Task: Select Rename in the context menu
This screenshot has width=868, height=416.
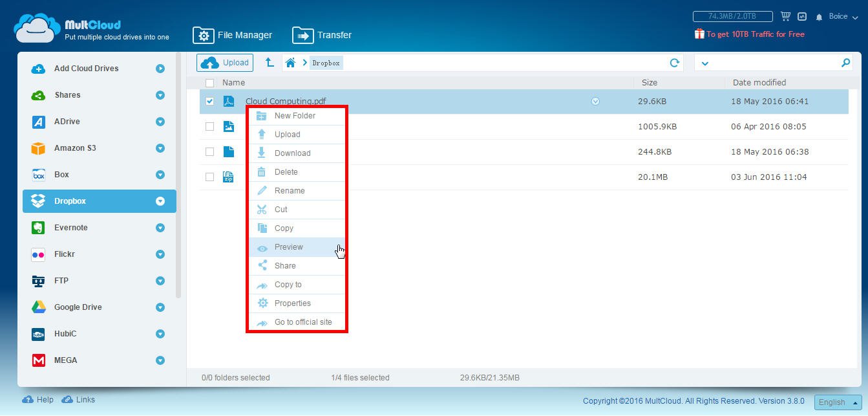Action: click(297, 191)
